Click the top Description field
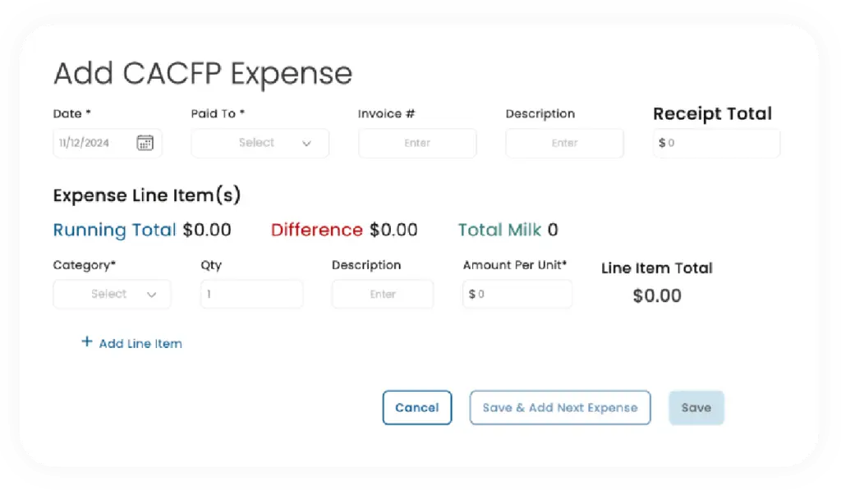841x504 pixels. 564,143
